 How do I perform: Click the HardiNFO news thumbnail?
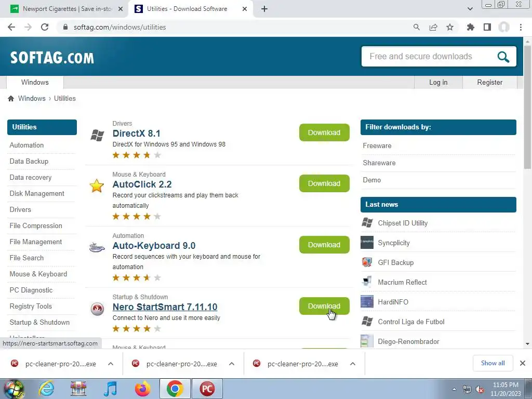(367, 302)
